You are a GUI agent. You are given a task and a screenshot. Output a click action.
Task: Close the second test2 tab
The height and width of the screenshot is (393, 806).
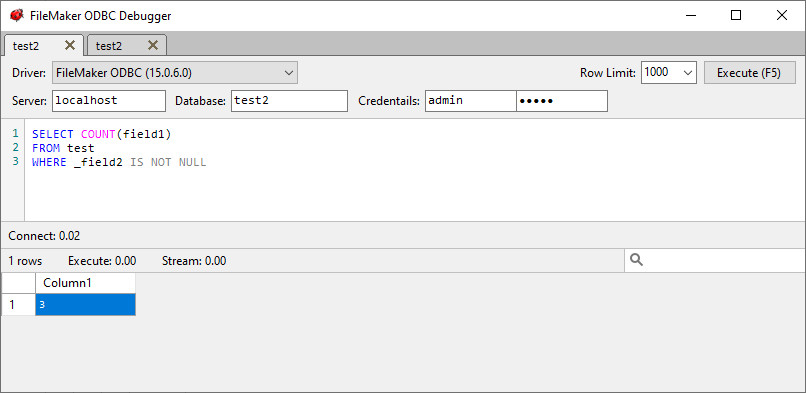pyautogui.click(x=153, y=45)
